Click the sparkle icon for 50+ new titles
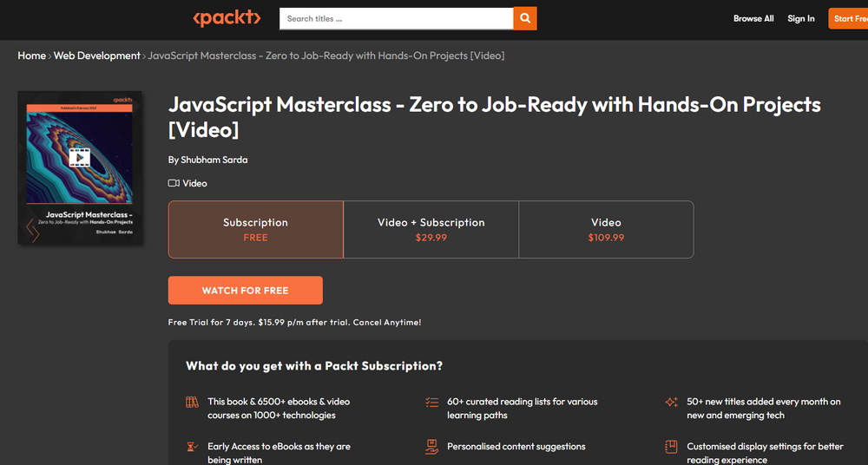 672,402
